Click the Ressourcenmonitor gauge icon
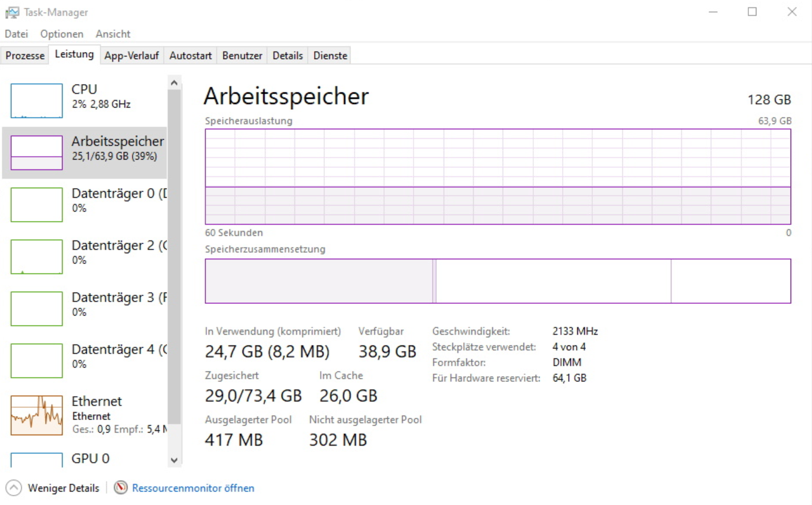This screenshot has height=505, width=812. 120,488
